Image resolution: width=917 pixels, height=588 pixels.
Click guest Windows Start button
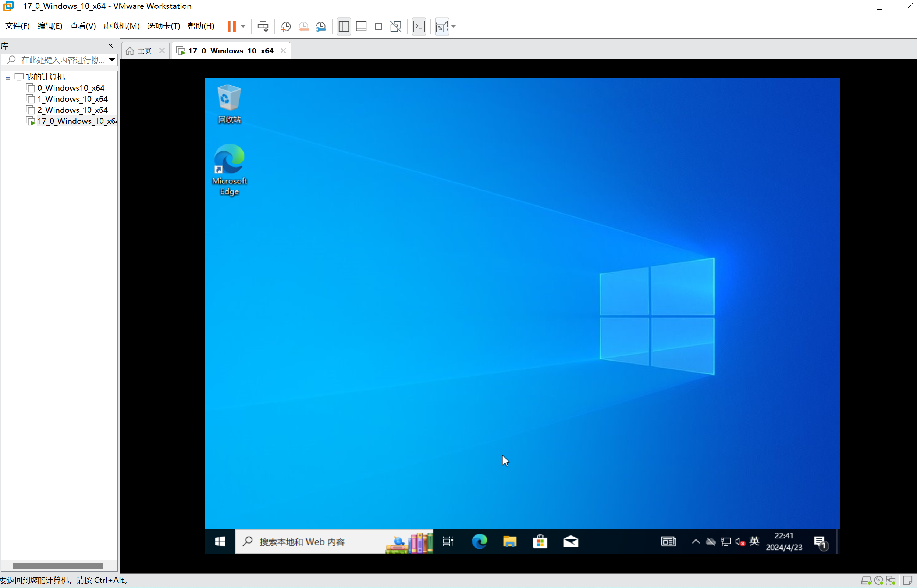[220, 541]
